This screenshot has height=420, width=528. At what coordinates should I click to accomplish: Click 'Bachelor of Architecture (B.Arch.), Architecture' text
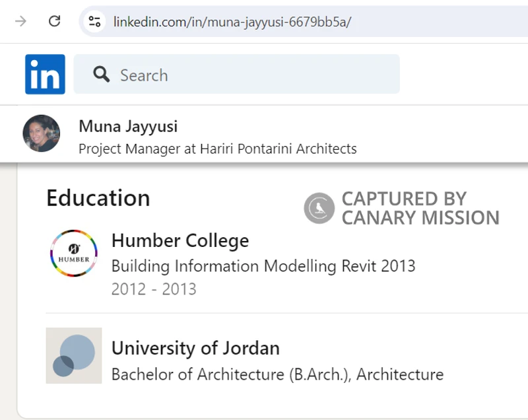(277, 374)
